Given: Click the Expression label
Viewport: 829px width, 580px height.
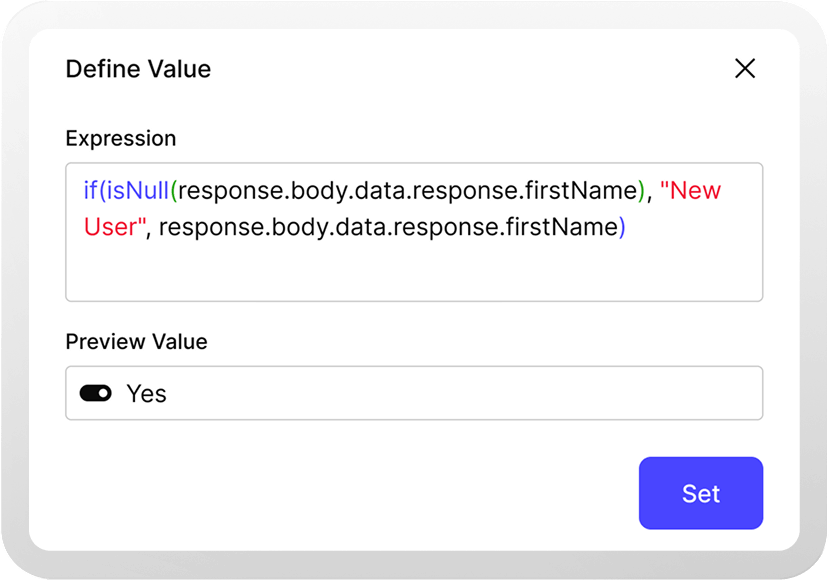Looking at the screenshot, I should [x=121, y=138].
